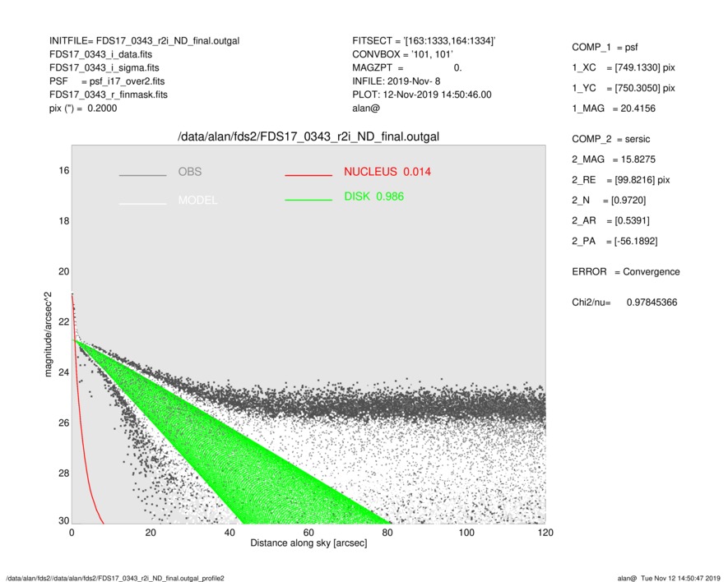Screen dimensions: 728x582
Task: Click the plot title outgal path
Action: (308, 137)
